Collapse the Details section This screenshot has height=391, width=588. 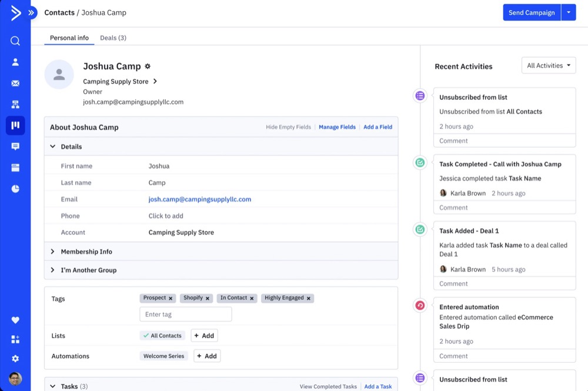point(52,146)
